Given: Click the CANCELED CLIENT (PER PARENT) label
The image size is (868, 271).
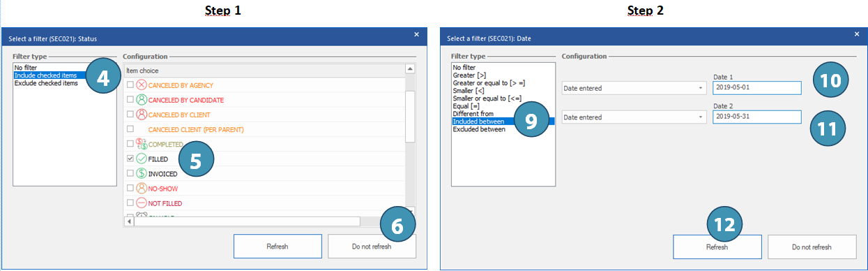Looking at the screenshot, I should (x=196, y=130).
